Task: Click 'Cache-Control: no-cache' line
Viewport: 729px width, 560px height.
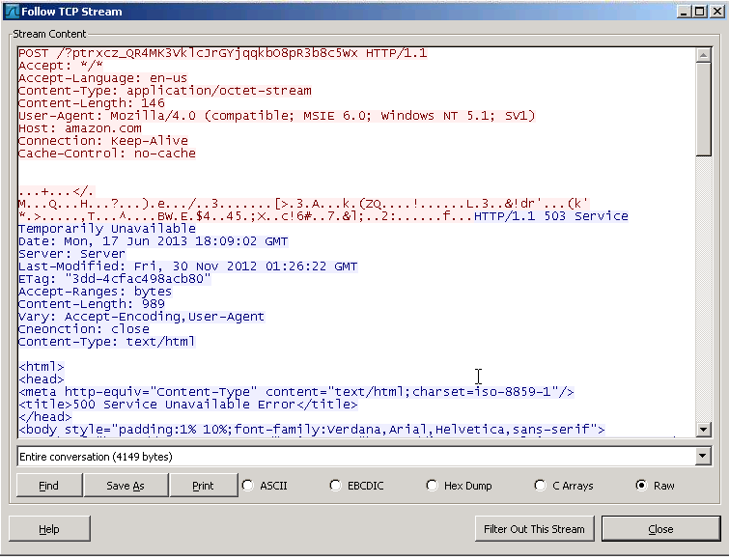Action: point(107,154)
